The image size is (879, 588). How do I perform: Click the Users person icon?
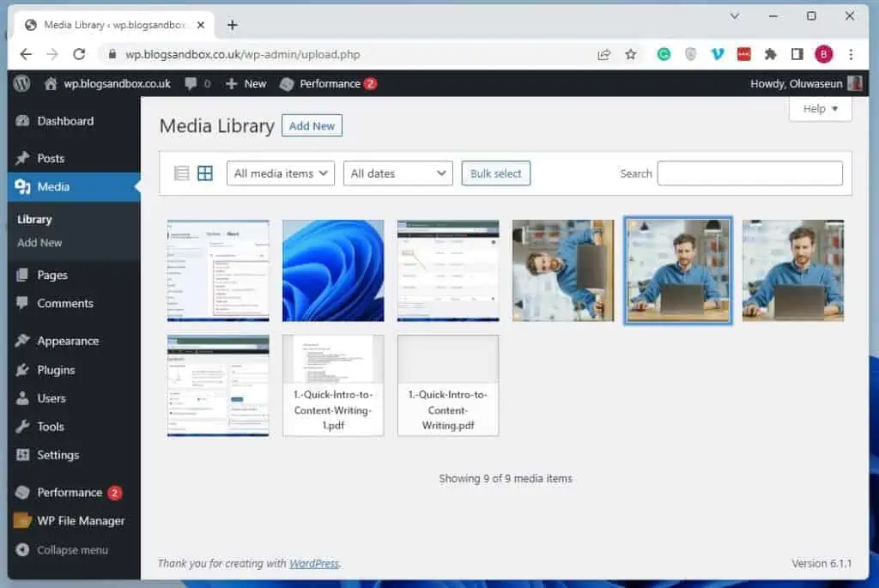point(22,398)
